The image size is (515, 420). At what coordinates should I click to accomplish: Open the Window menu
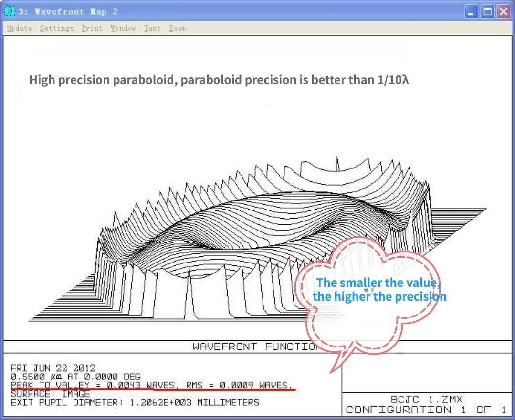point(123,28)
